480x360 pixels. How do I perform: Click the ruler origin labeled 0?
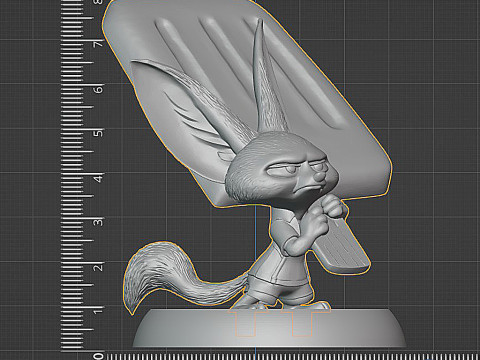[x=98, y=356]
